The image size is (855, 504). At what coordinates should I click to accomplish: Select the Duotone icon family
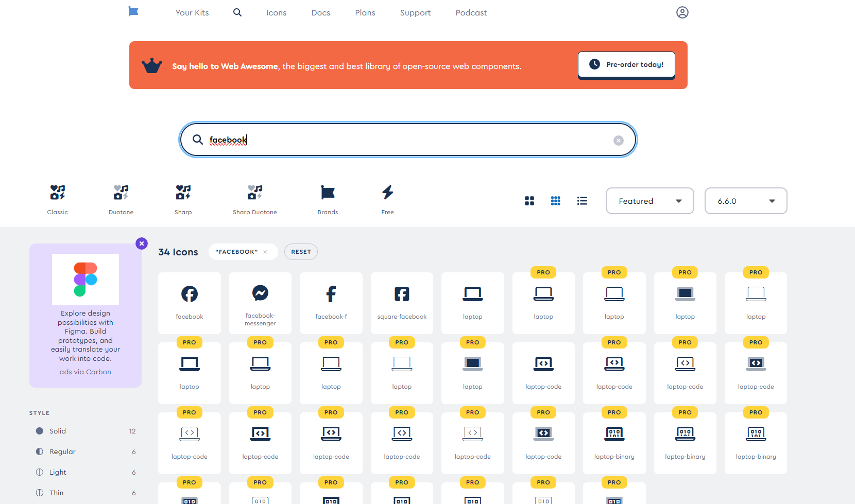[121, 200]
